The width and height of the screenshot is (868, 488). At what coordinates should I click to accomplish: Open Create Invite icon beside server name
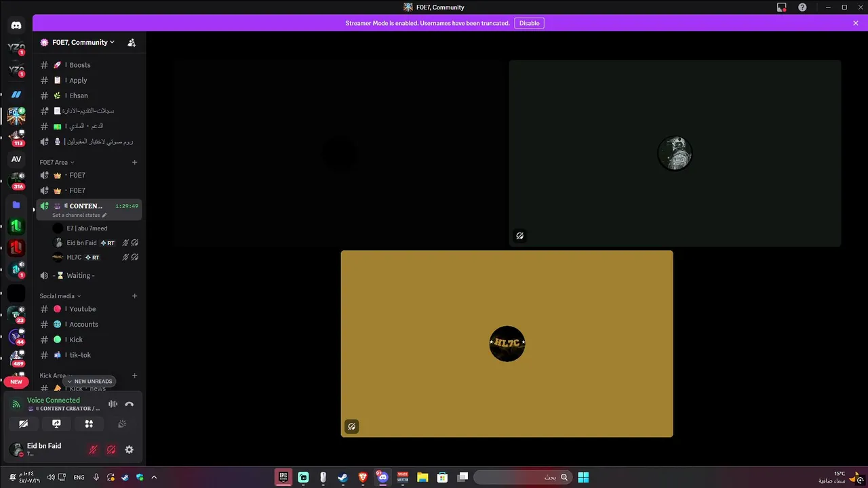tap(132, 42)
